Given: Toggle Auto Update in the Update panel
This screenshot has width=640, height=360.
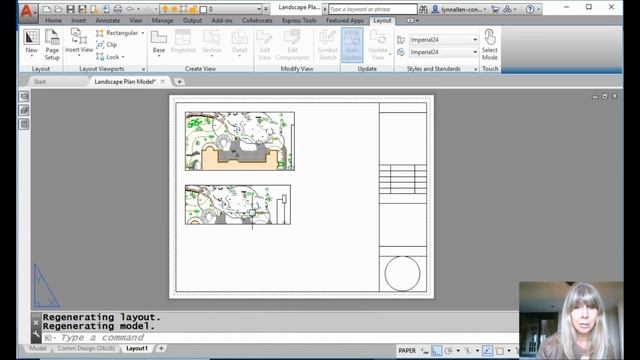Looking at the screenshot, I should 352,45.
